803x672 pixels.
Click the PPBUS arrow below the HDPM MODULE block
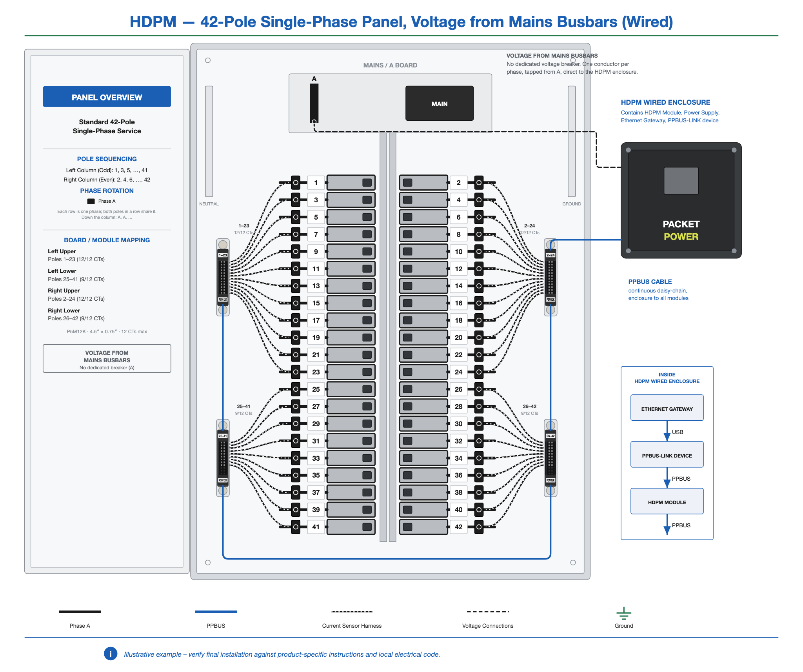[x=667, y=525]
